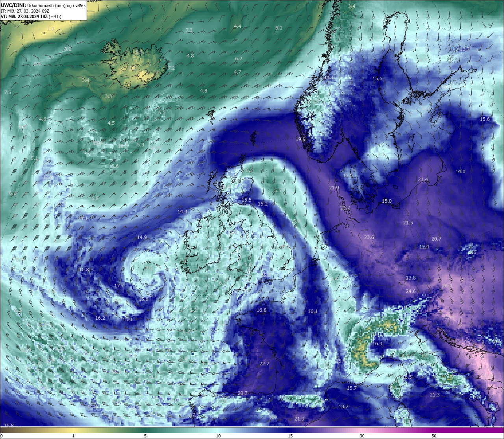Click the 15.0 value label

tap(387, 201)
